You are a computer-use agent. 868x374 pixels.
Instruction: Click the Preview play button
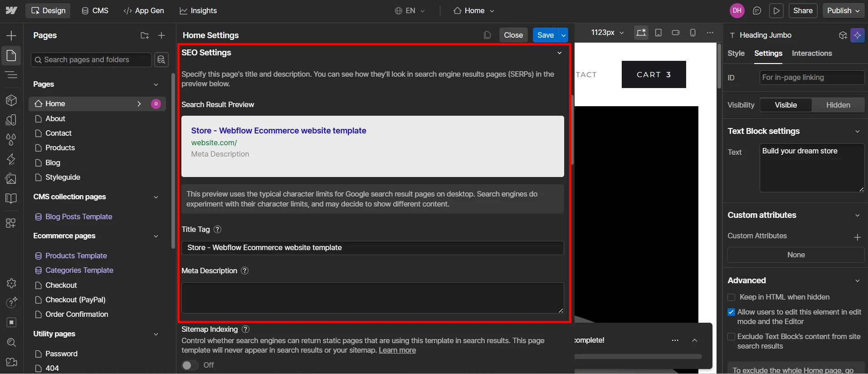pyautogui.click(x=776, y=10)
